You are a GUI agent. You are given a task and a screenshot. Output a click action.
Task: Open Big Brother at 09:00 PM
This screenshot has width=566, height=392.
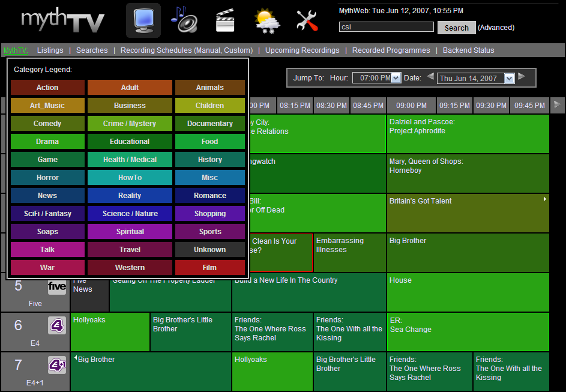[x=468, y=253]
